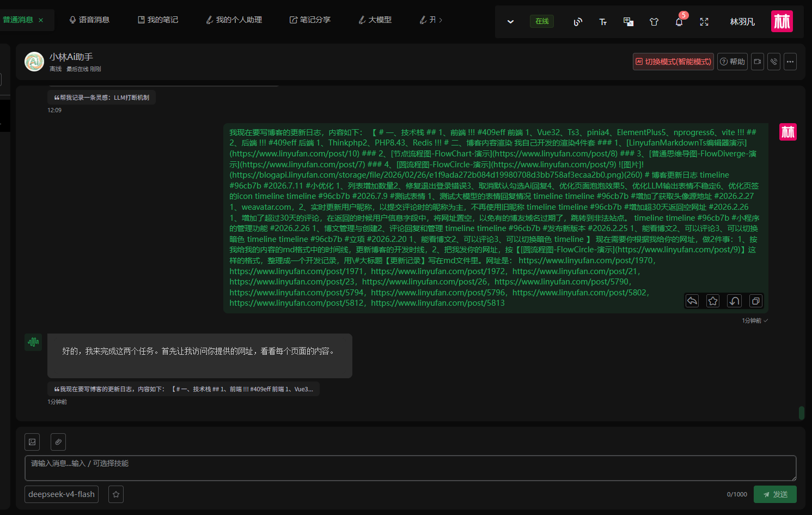This screenshot has height=515, width=812.
Task: Open the deepseek-v4-flash model selector
Action: (62, 494)
